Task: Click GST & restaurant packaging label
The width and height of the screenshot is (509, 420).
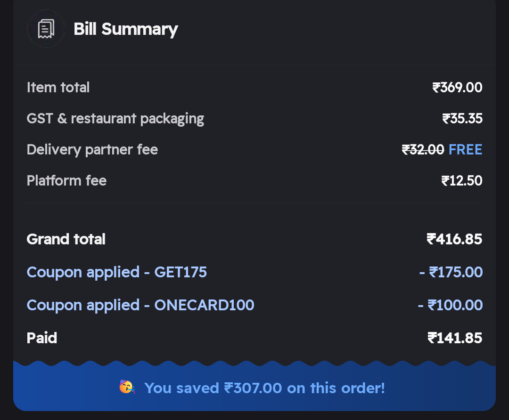Action: pyautogui.click(x=115, y=119)
